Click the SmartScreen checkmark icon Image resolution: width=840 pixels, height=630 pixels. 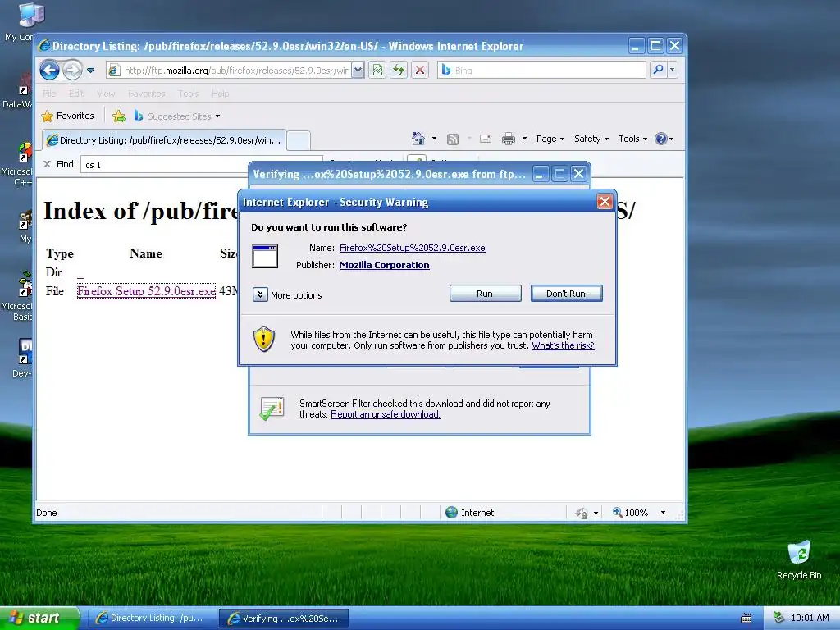[x=272, y=409]
